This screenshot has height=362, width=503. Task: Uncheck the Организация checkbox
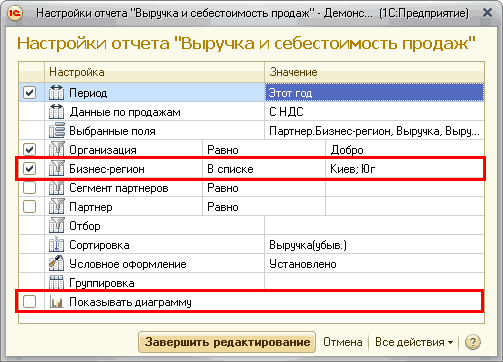tap(29, 149)
